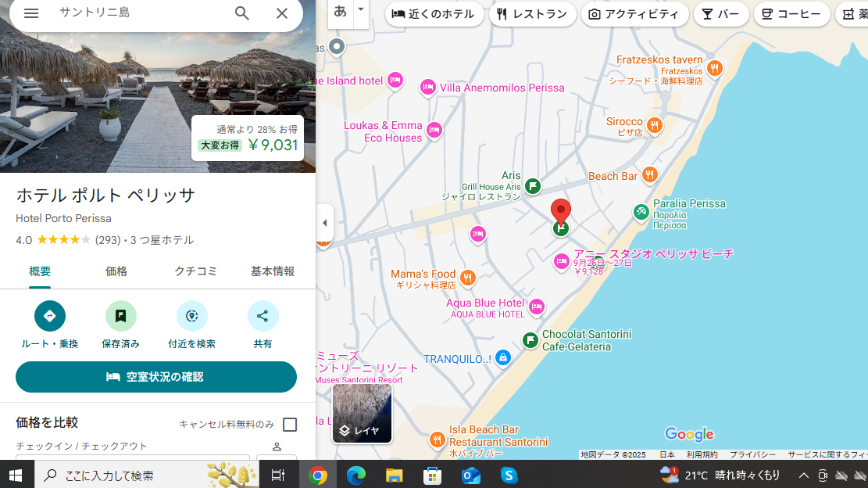Screen dimensions: 868x488
Task: Filter by 近くのホテル chip
Action: (435, 14)
